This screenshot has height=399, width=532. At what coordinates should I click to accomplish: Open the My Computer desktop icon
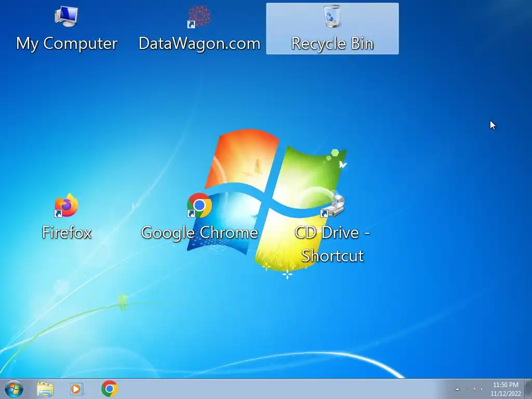[66, 29]
